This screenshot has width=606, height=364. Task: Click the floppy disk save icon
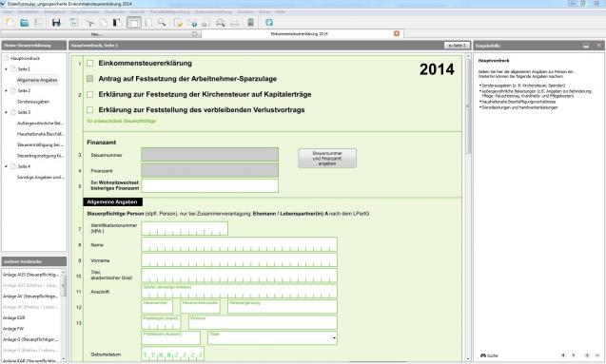click(56, 23)
